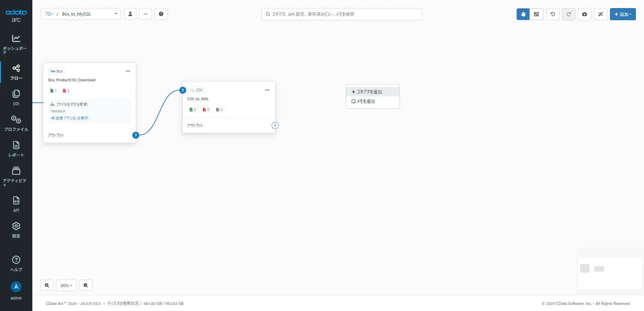
Task: Click the CSV_to_XML connector name
Action: [198, 99]
